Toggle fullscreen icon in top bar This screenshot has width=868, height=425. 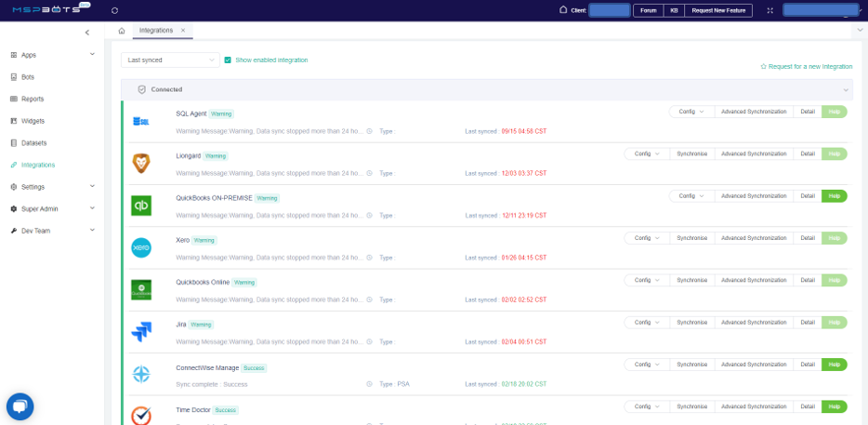point(770,10)
